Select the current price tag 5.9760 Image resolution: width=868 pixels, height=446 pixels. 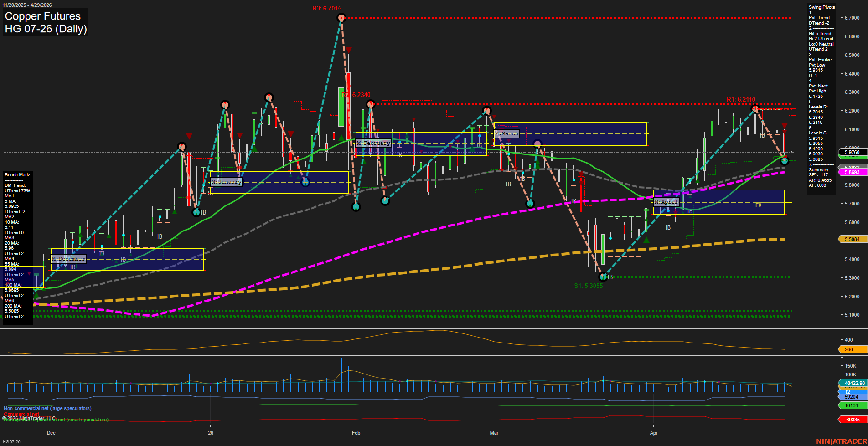(852, 152)
